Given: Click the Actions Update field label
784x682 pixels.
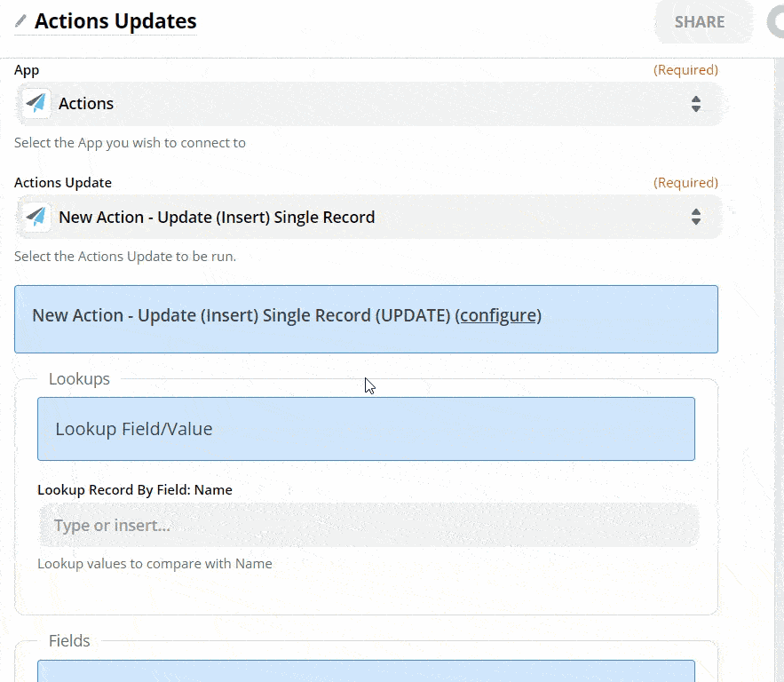Looking at the screenshot, I should coord(63,183).
